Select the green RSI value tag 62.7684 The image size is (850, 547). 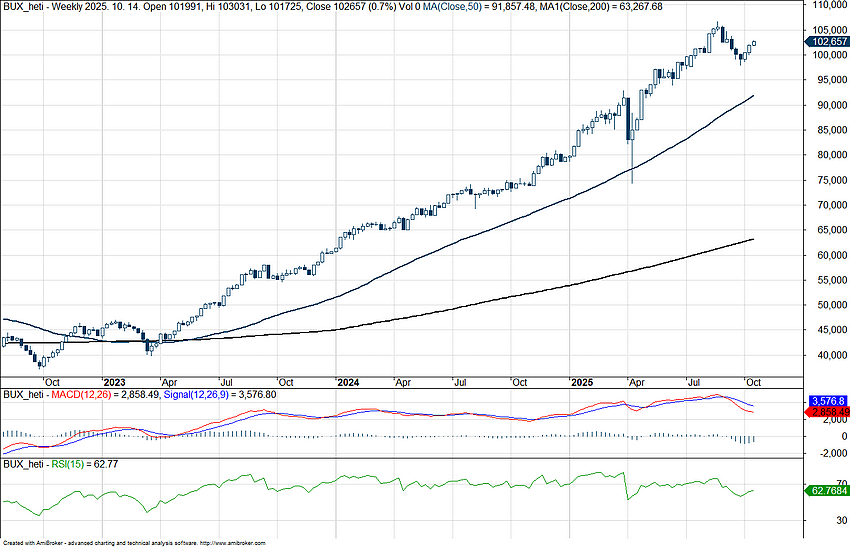click(x=827, y=491)
